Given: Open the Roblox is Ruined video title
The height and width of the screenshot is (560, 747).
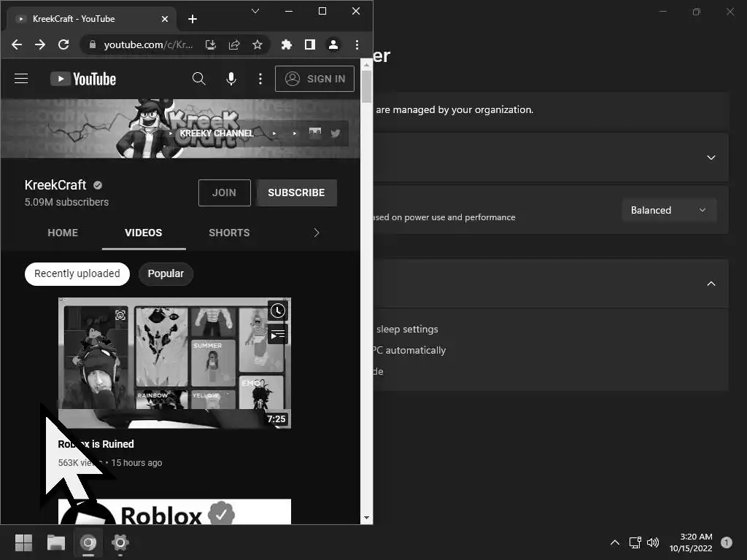Looking at the screenshot, I should coord(96,444).
